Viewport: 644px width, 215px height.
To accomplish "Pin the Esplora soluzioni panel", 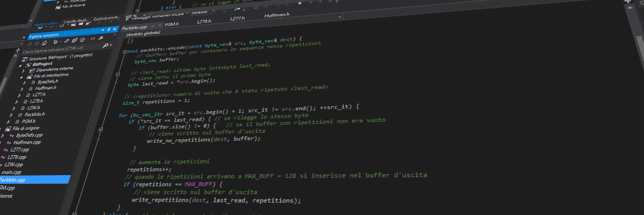I will pyautogui.click(x=108, y=29).
